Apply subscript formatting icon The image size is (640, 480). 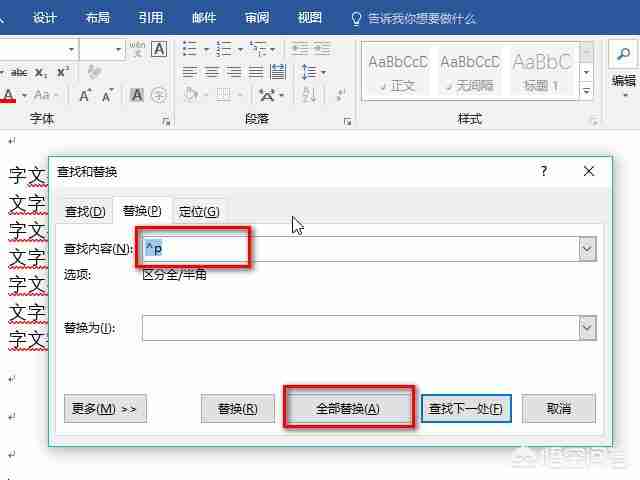(x=41, y=73)
